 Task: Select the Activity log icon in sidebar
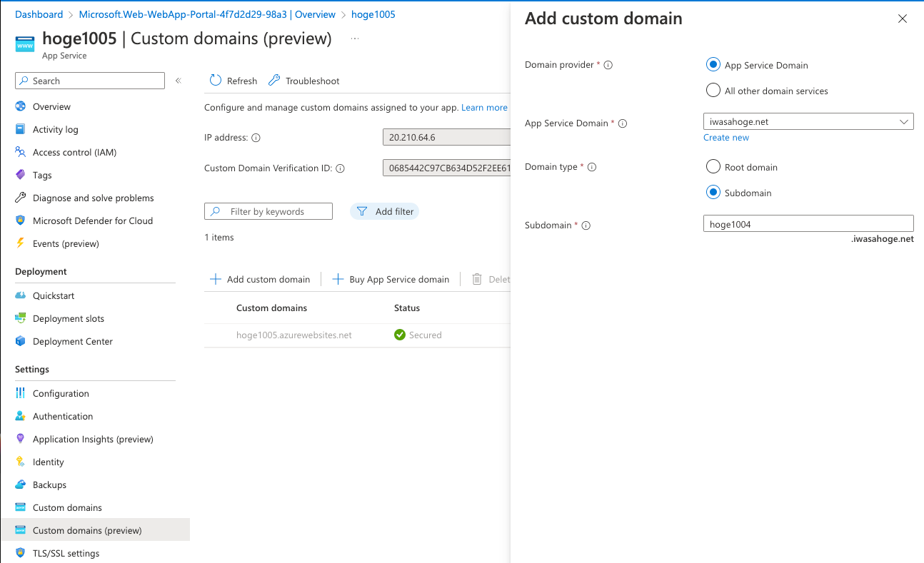[19, 129]
